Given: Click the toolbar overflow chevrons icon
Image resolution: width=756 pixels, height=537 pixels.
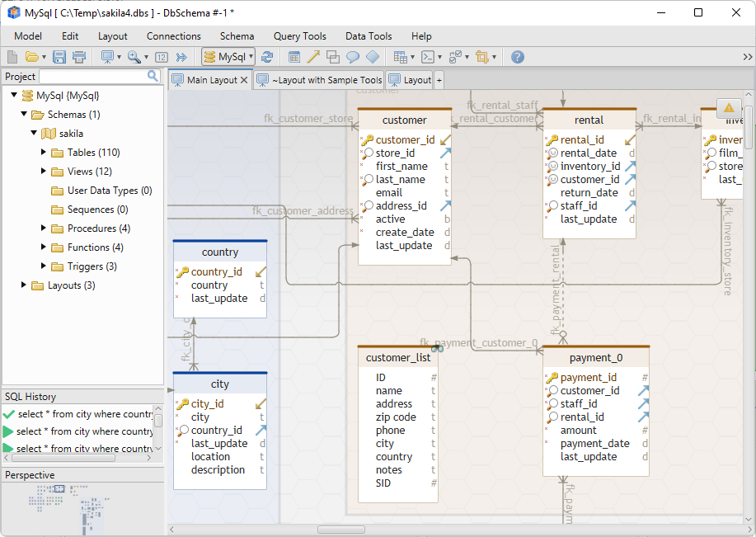Looking at the screenshot, I should coord(747,57).
